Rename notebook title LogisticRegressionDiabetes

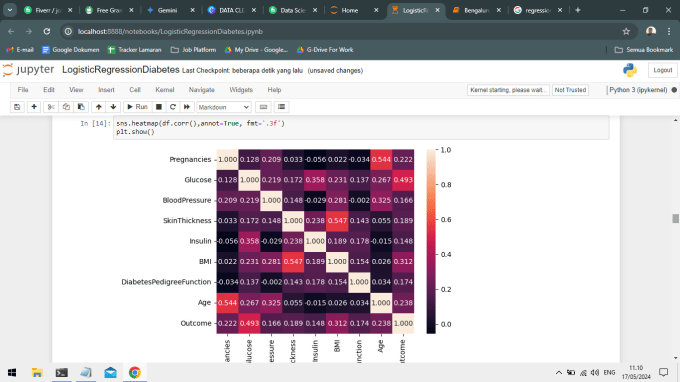[121, 70]
